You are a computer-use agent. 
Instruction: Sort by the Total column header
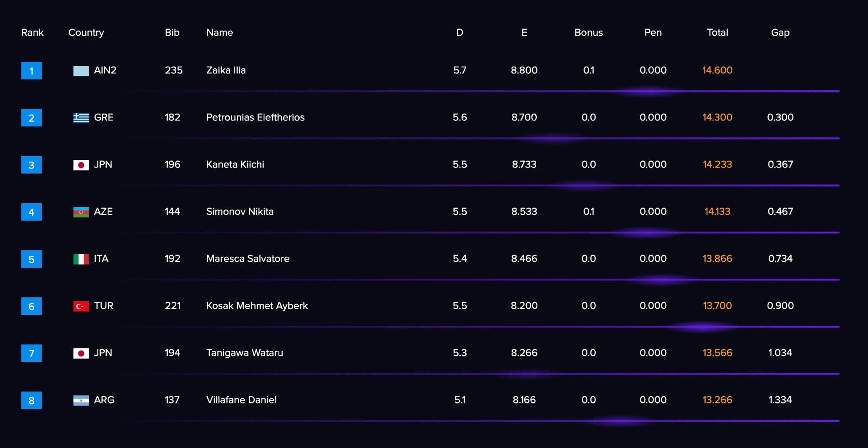pos(717,33)
